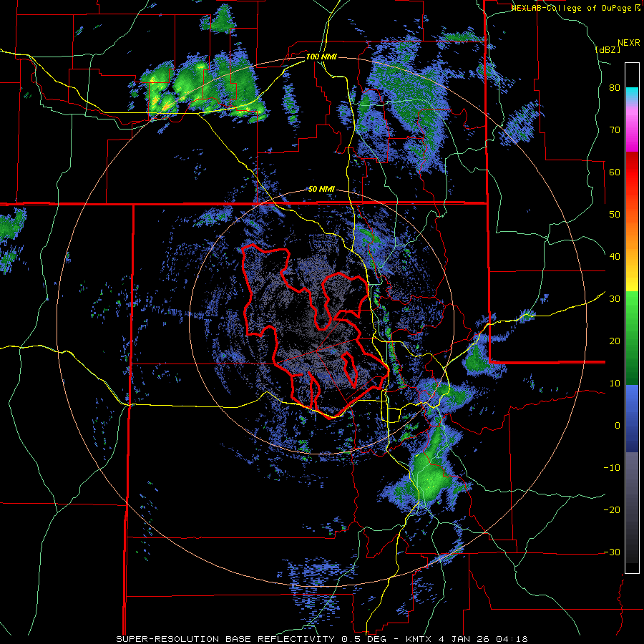Click the SUPER-RESOLUTION BASE REFLECTIVITY caption text
The image size is (644, 644).
225,639
